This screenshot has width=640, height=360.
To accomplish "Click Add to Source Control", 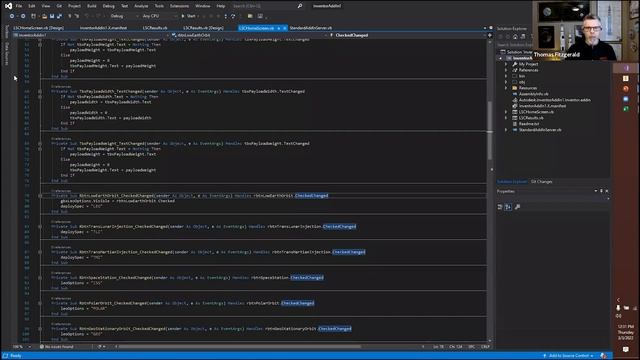I will click(x=569, y=356).
